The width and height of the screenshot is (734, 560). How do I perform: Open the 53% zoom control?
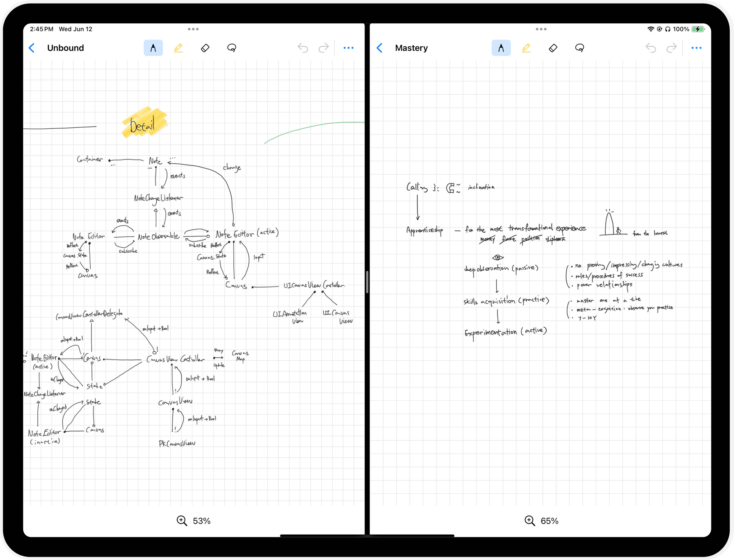[x=194, y=521]
